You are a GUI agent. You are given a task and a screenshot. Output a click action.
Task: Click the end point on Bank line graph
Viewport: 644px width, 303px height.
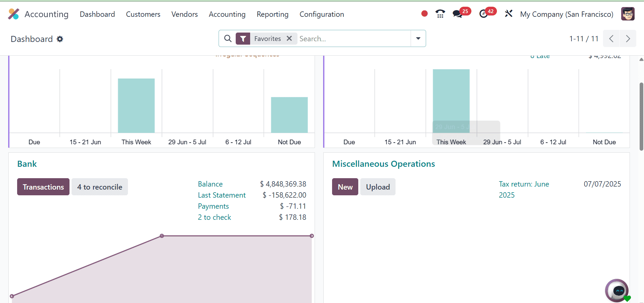tap(312, 236)
